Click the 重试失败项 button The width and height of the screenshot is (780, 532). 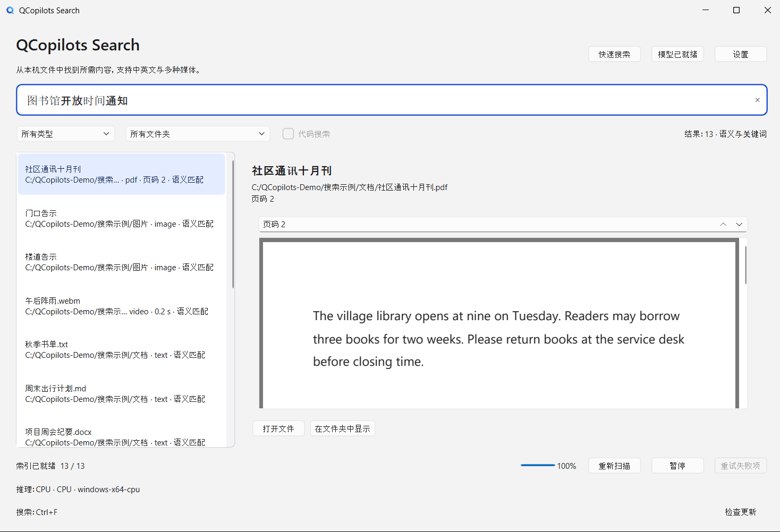click(741, 466)
